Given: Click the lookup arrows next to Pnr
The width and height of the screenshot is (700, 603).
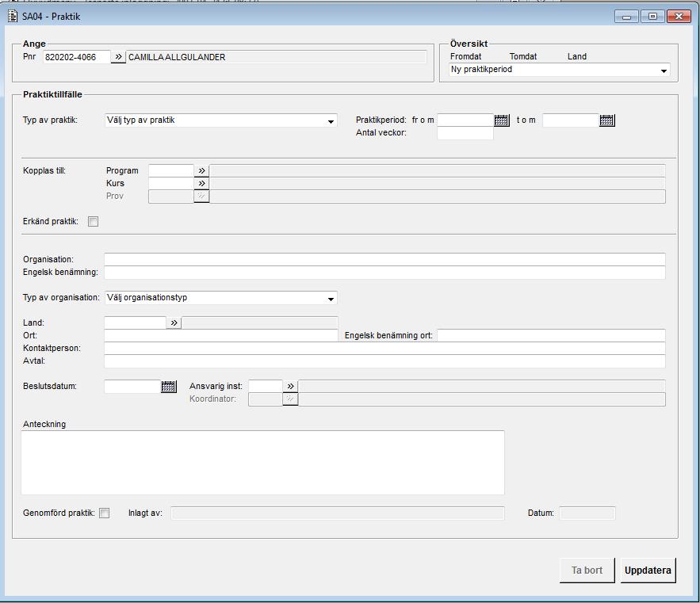Looking at the screenshot, I should click(118, 57).
